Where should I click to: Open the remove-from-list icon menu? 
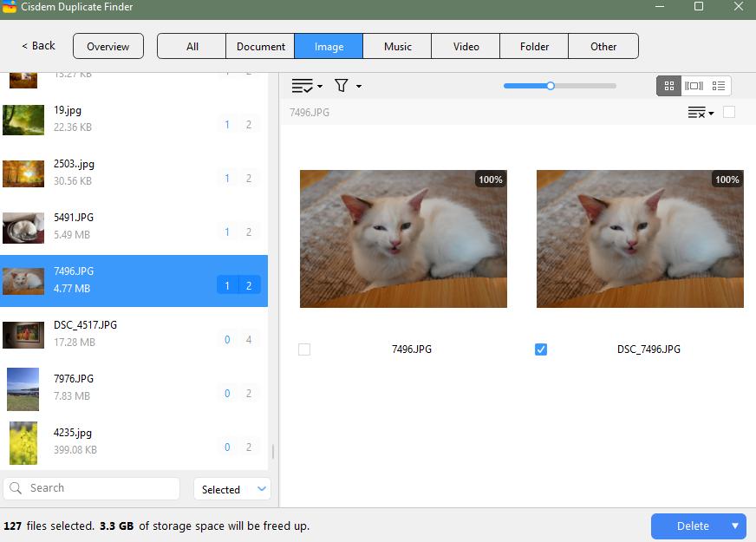(x=696, y=113)
